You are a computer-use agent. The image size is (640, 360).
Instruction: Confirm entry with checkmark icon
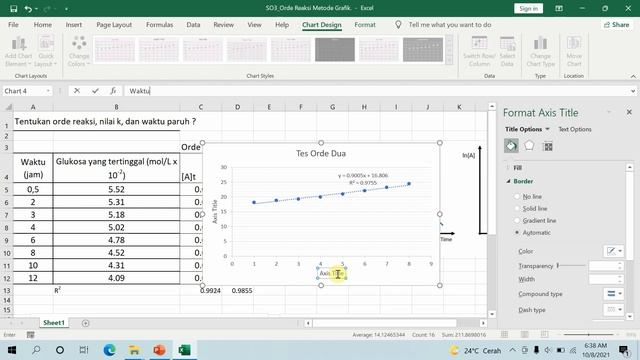point(95,91)
